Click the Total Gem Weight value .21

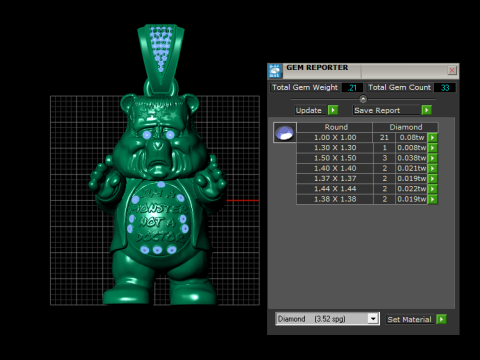(x=352, y=88)
